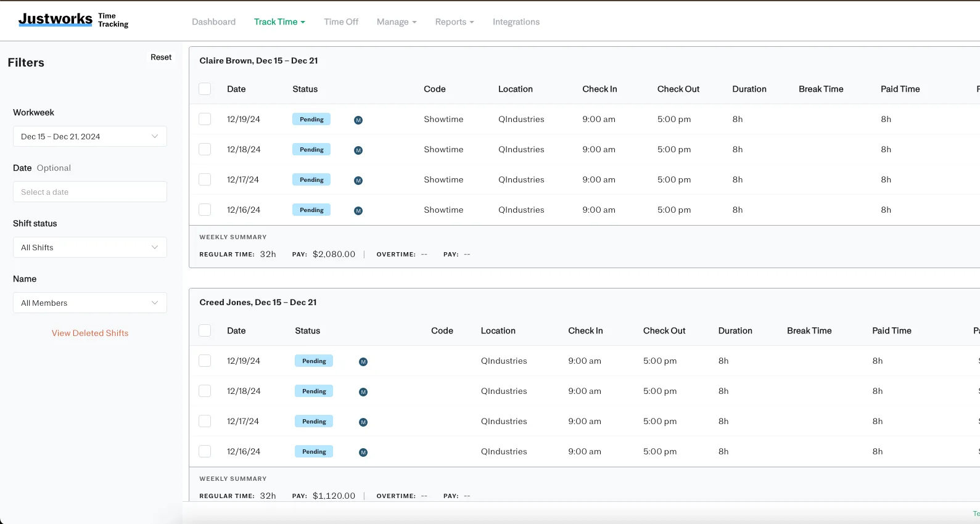Screen dimensions: 980x524
Task: Check Creed Jones's 12/18/24 shift checkbox
Action: point(205,391)
